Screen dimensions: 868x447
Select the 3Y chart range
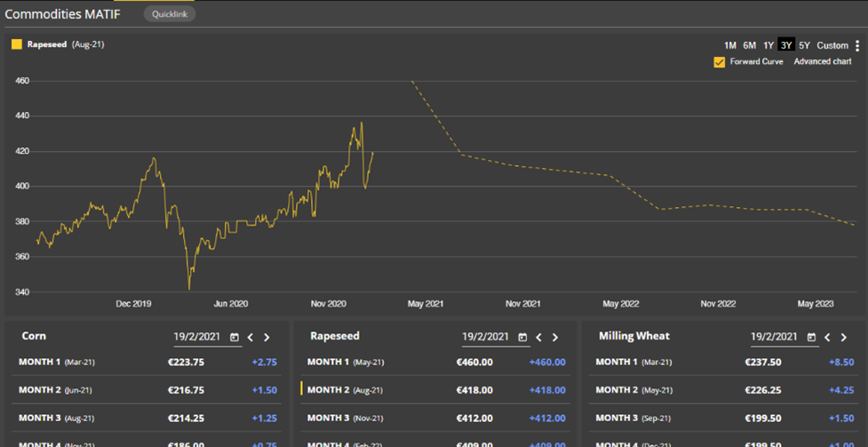click(786, 45)
